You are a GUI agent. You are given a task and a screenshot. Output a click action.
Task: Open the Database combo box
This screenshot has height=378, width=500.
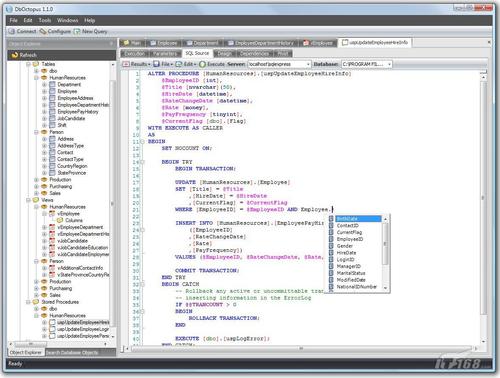(367, 64)
